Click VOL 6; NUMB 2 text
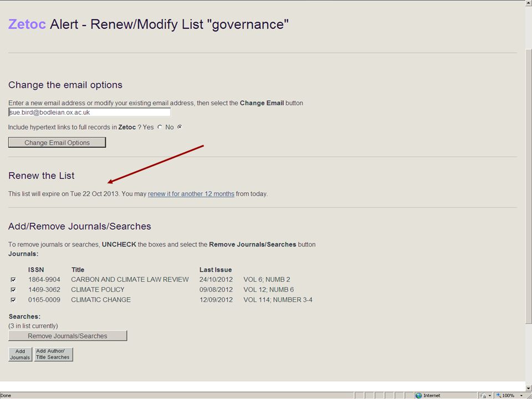This screenshot has height=399, width=532. (267, 279)
